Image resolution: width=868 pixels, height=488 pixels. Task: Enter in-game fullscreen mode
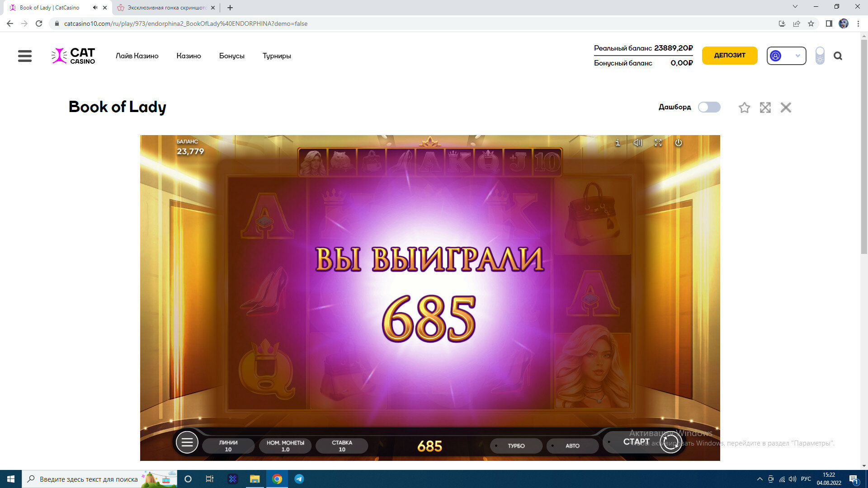click(658, 143)
